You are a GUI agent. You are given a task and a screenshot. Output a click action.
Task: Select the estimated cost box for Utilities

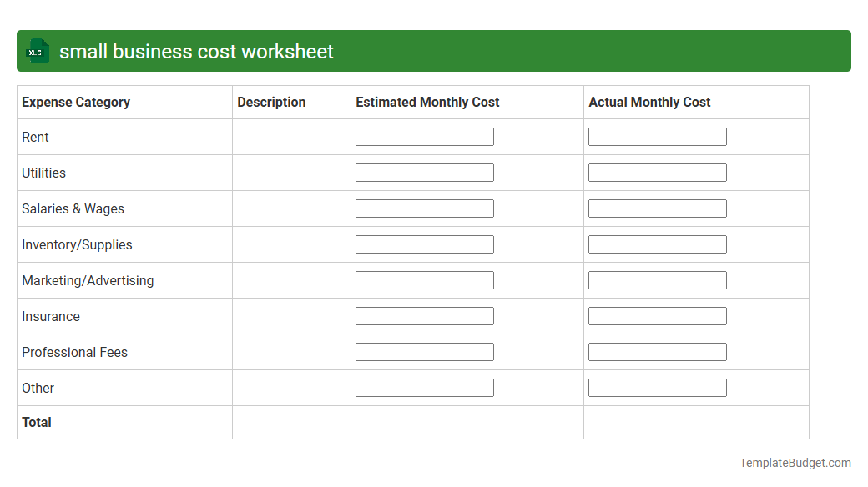point(424,172)
